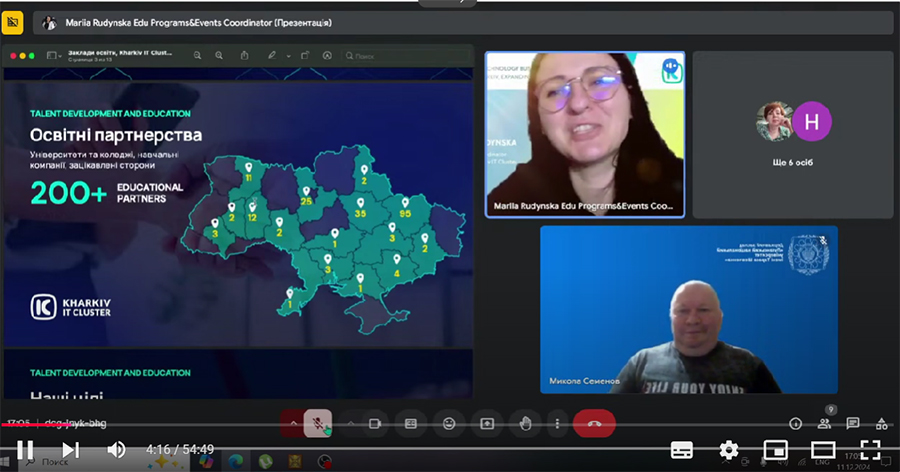The height and width of the screenshot is (472, 900).
Task: Leave the call with red hang-up button
Action: [x=594, y=424]
